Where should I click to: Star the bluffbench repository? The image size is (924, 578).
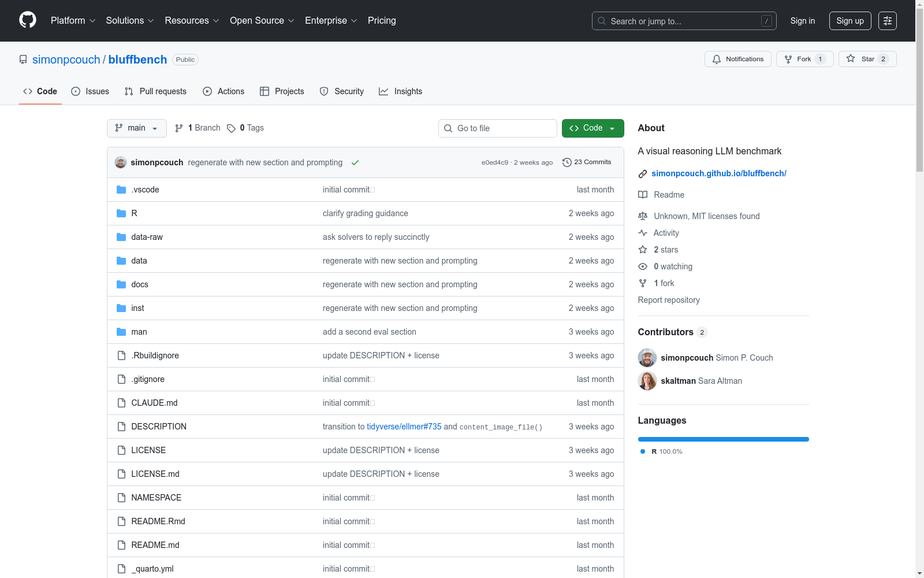(x=867, y=59)
